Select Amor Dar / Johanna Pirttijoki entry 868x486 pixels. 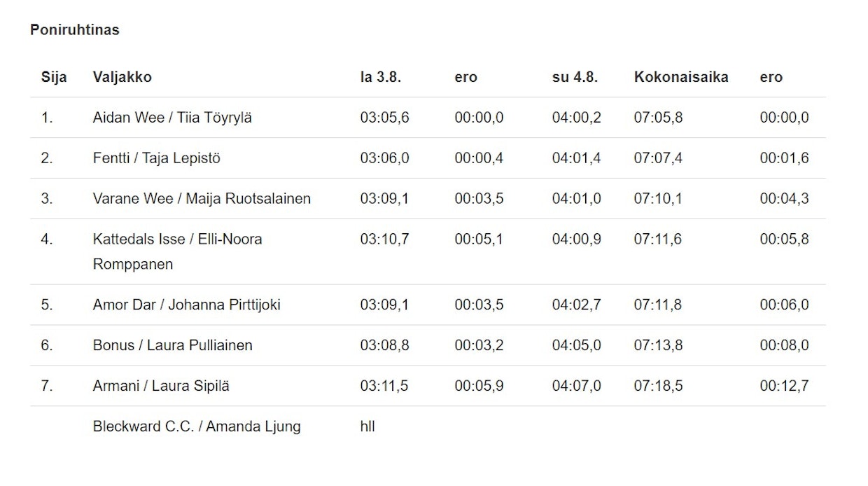coord(186,305)
